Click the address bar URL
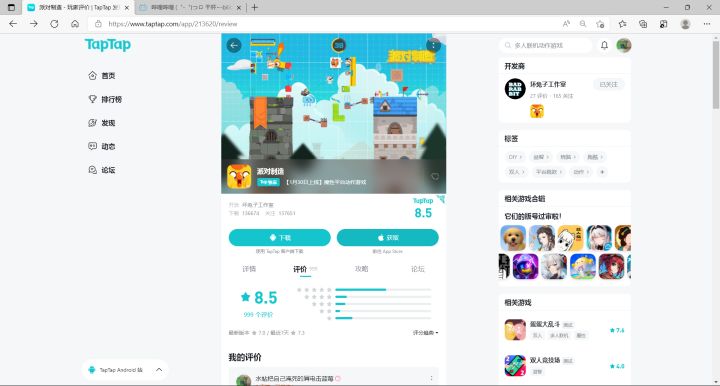Viewport: 720px width, 386px height. tap(173, 24)
